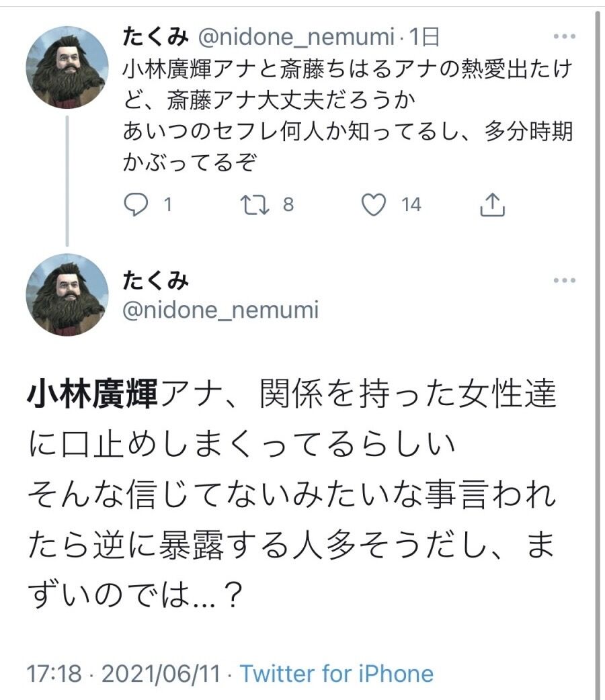Tap the share upload icon
This screenshot has width=605, height=700.
pyautogui.click(x=492, y=205)
